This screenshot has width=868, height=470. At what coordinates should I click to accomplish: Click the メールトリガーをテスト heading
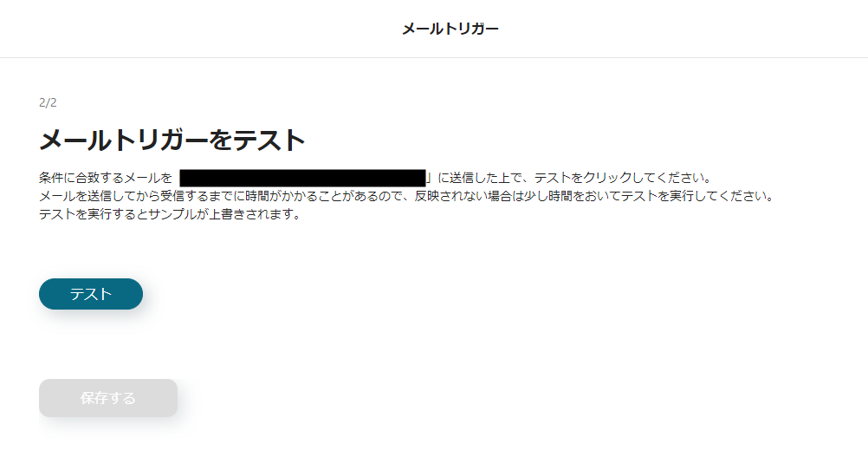coord(172,140)
